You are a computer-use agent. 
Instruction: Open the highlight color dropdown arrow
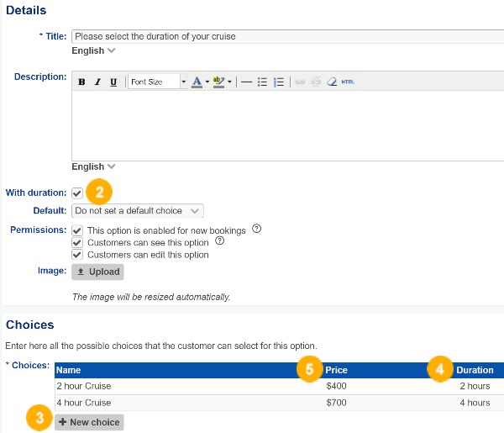pyautogui.click(x=229, y=82)
